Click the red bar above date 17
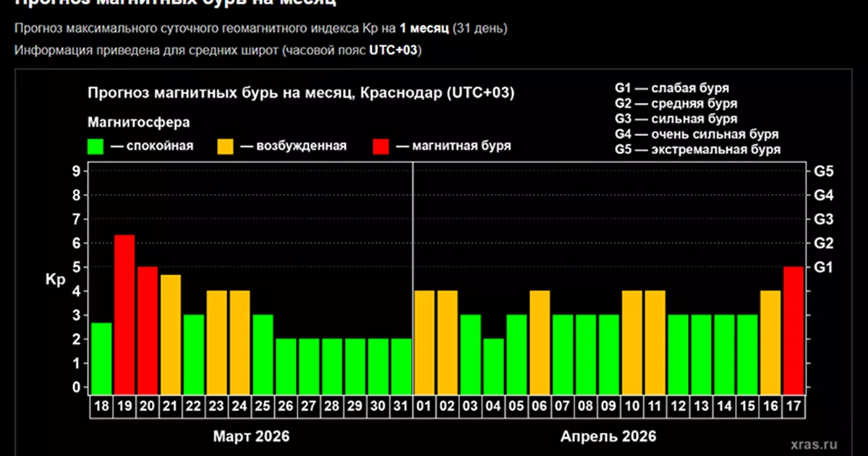The image size is (868, 456). click(793, 329)
